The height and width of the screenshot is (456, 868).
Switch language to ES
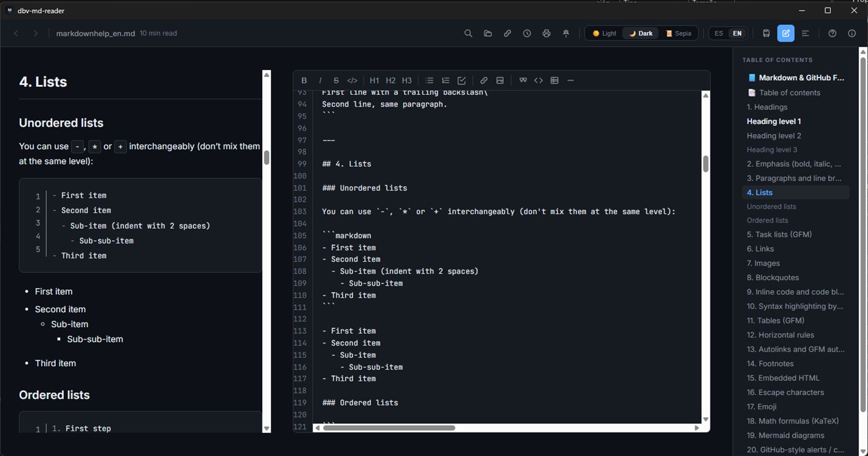[718, 34]
